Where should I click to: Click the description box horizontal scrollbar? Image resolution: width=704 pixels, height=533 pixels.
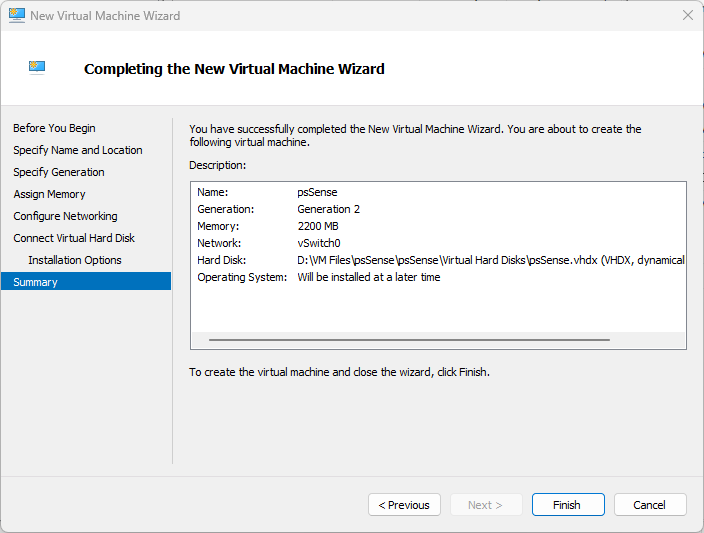pyautogui.click(x=409, y=340)
